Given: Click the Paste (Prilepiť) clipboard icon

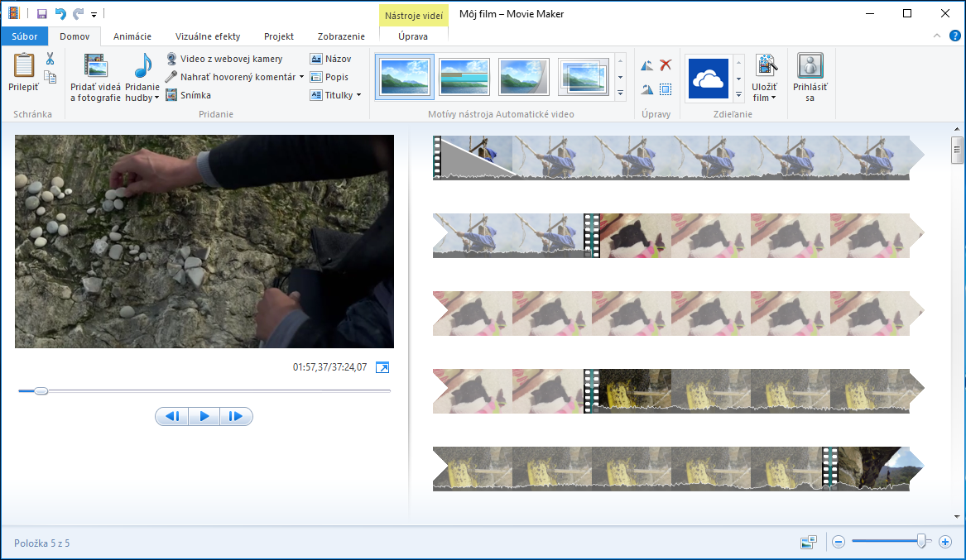Looking at the screenshot, I should tap(24, 66).
